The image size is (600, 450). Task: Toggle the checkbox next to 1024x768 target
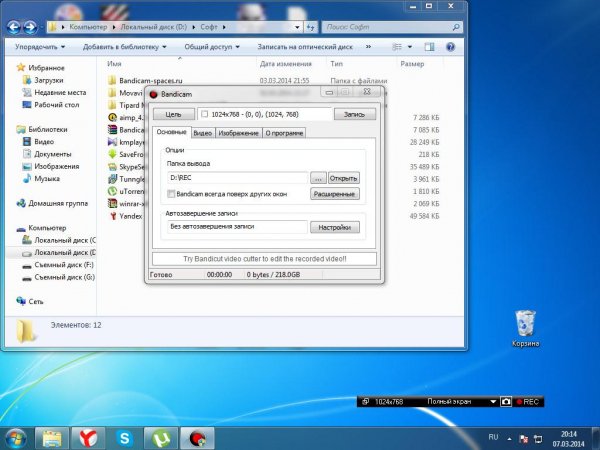(204, 114)
